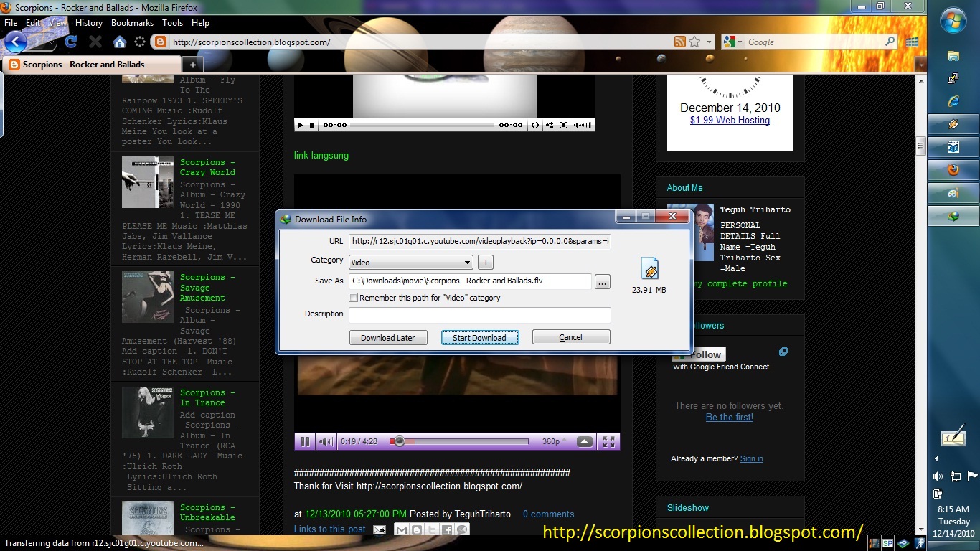Viewport: 980px width, 551px height.
Task: Open the $1.99 Web Hosting link
Action: click(x=730, y=121)
